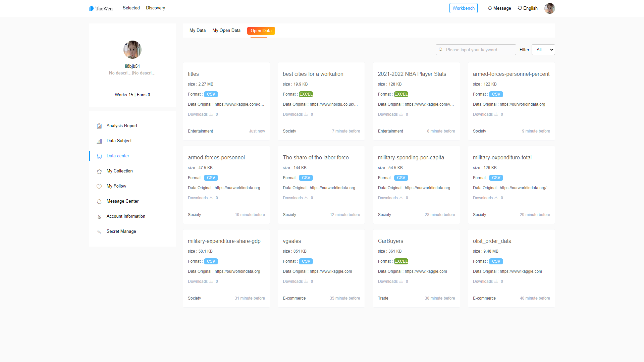Open the military-expenditure-share-gdp title
Viewport: 644px width, 362px height.
point(224,241)
